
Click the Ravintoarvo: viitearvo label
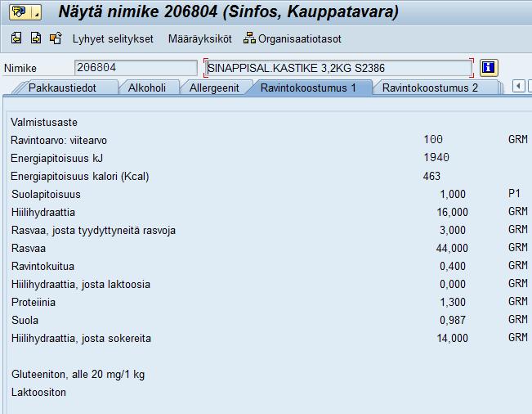point(59,140)
